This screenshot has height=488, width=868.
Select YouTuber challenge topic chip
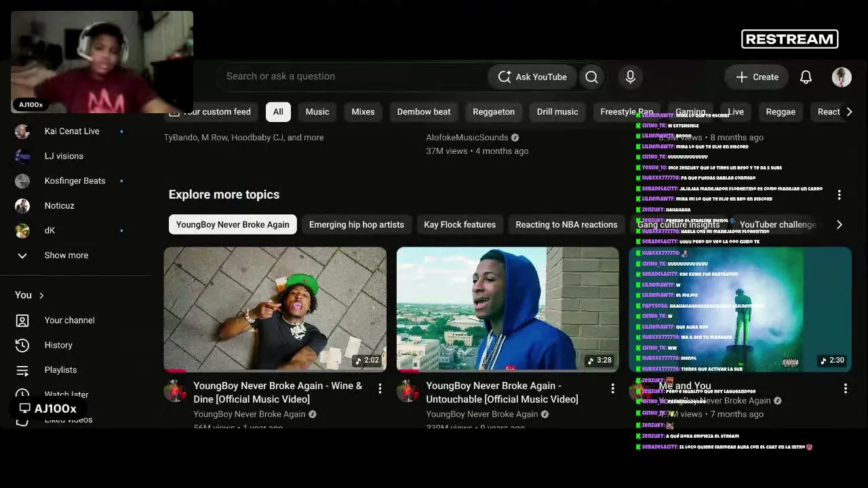[778, 224]
